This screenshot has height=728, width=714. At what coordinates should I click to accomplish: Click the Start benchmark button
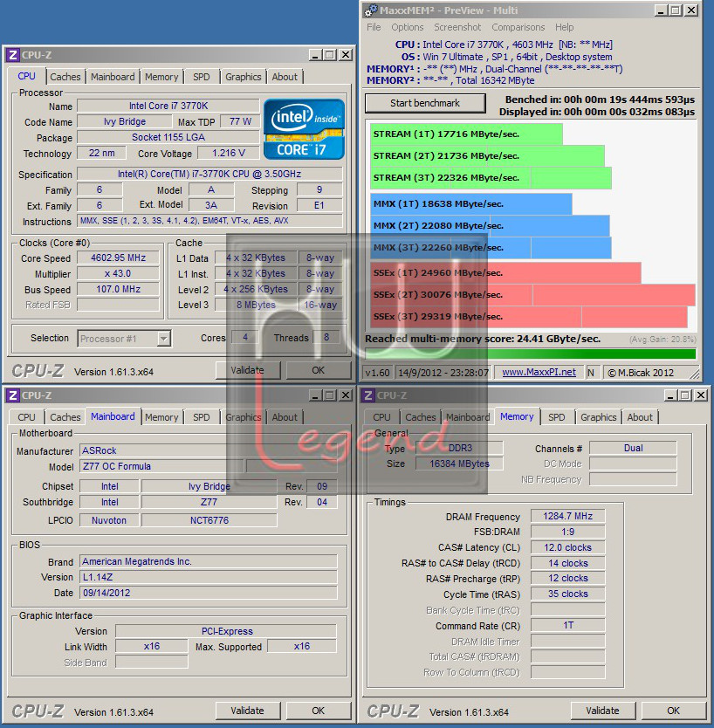point(425,103)
